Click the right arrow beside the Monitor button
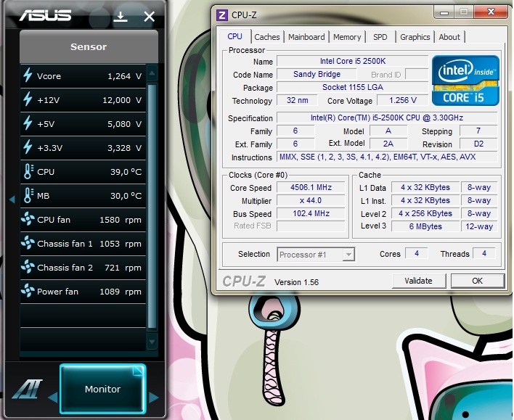Image resolution: width=514 pixels, height=420 pixels. coord(153,398)
